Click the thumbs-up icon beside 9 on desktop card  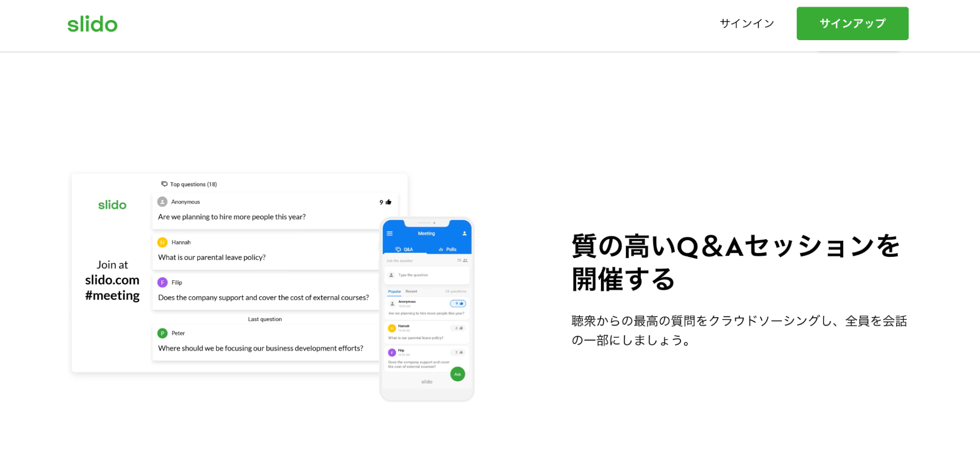[x=389, y=202]
